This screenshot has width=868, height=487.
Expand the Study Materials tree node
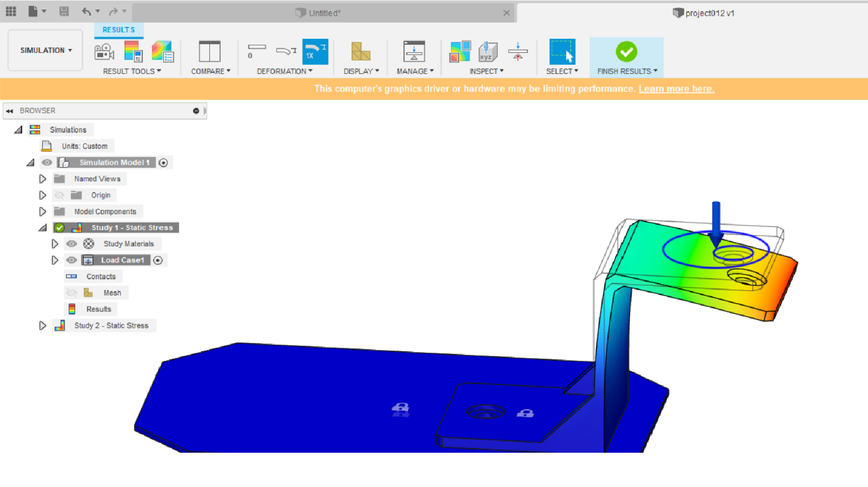pyautogui.click(x=55, y=243)
